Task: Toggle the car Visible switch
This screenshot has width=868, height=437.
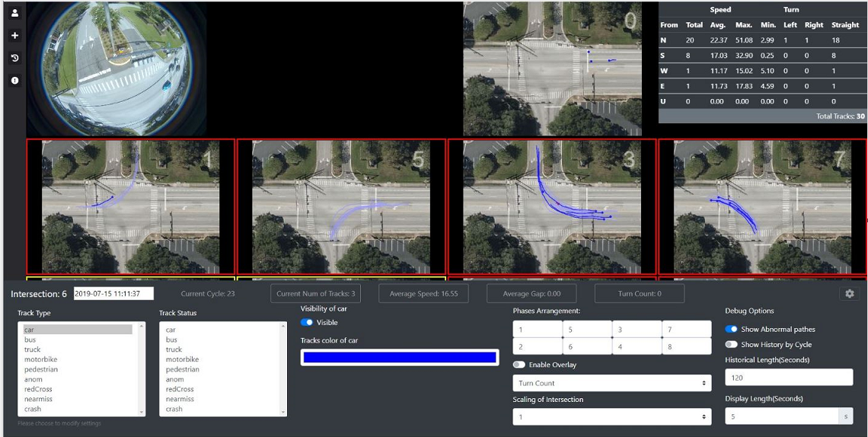Action: (308, 322)
